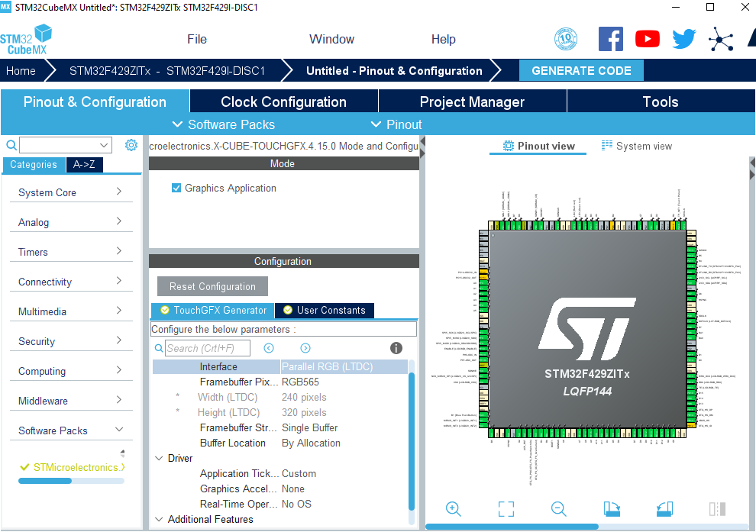756x532 pixels.
Task: Open the Twitter bird icon link
Action: click(x=684, y=39)
